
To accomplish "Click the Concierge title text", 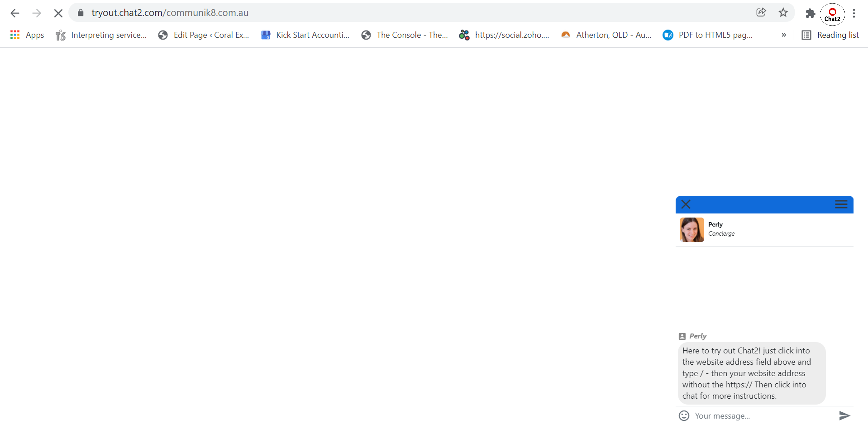I will click(721, 233).
